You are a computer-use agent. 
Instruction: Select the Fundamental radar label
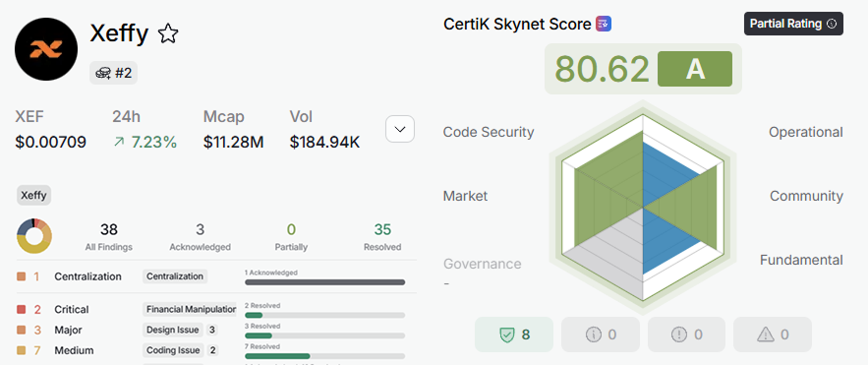(801, 260)
